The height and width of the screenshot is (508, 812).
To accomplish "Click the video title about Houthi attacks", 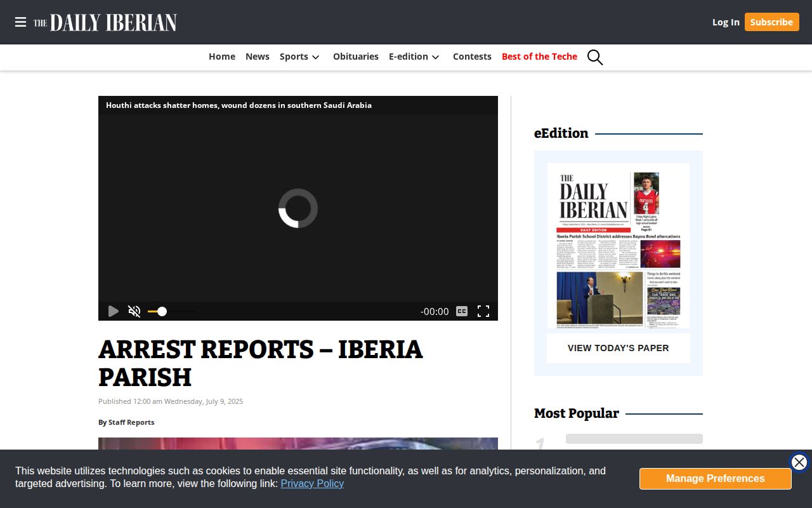I will tap(239, 105).
